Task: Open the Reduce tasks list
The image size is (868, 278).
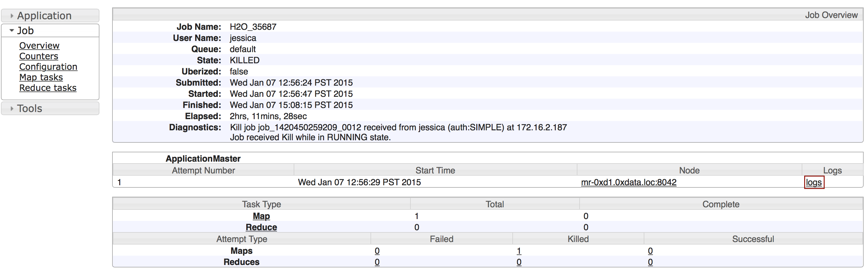Action: 48,88
